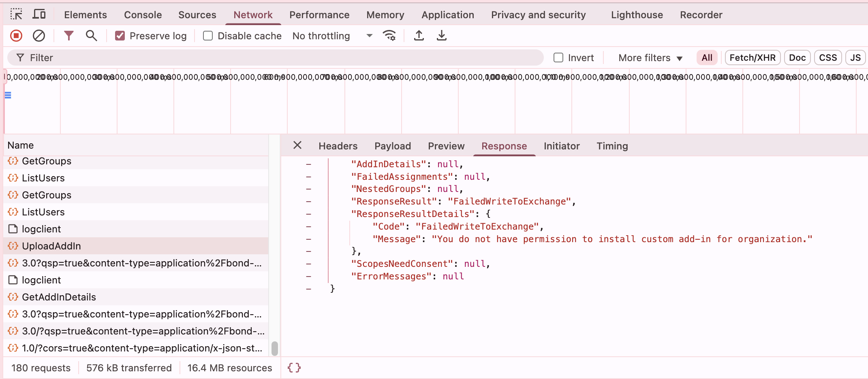Open the Console panel
The width and height of the screenshot is (868, 379).
tap(143, 15)
